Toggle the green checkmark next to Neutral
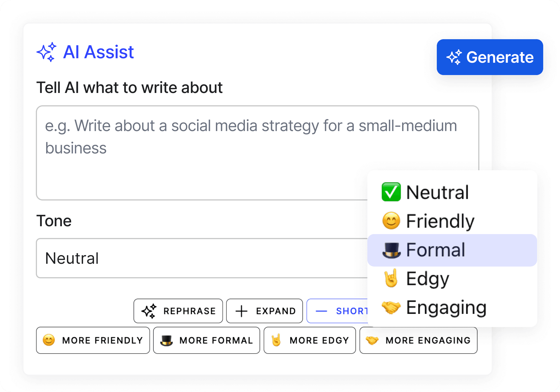560x392 pixels. (391, 192)
